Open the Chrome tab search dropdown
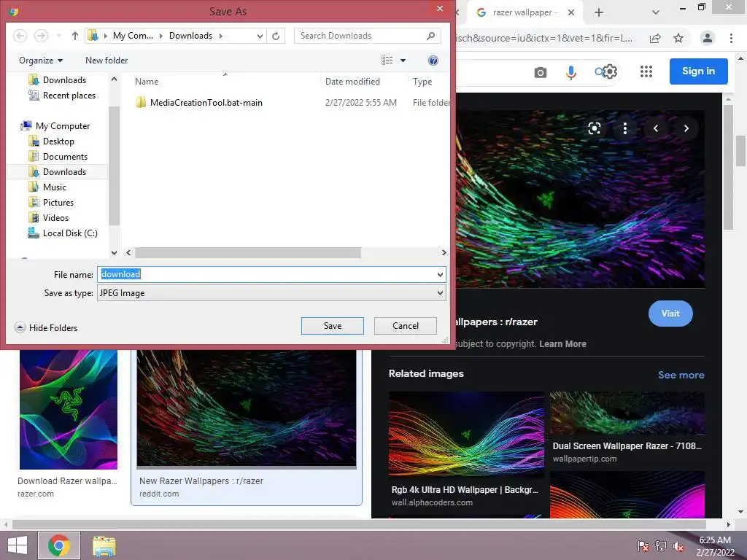The width and height of the screenshot is (747, 560). (656, 12)
